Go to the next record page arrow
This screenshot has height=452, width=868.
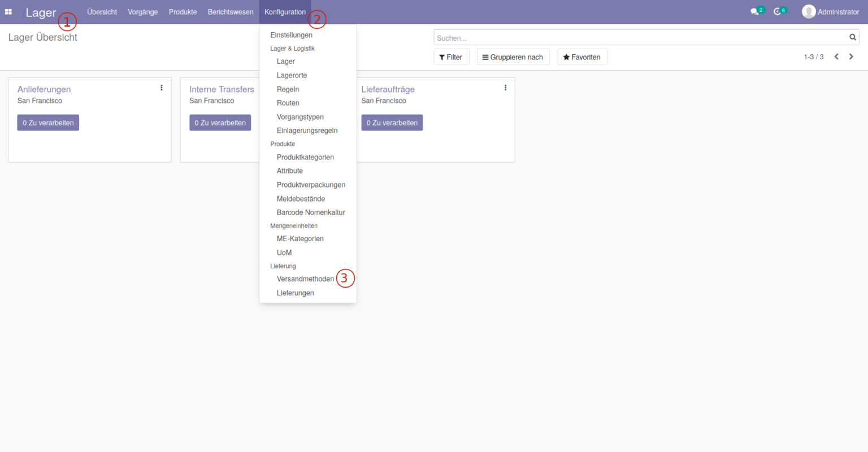pyautogui.click(x=851, y=56)
